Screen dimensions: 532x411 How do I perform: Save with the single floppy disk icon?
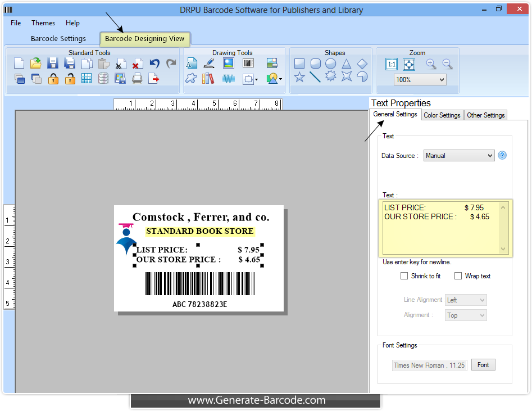coord(53,64)
